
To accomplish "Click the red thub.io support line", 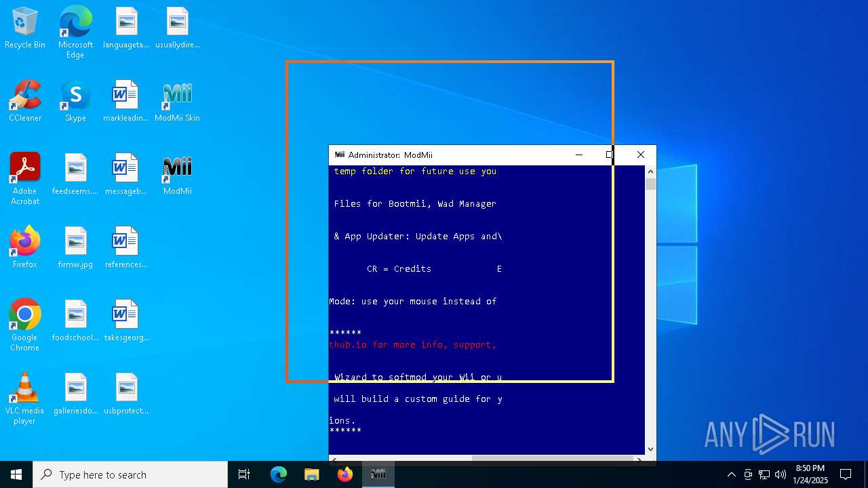I will coord(413,345).
